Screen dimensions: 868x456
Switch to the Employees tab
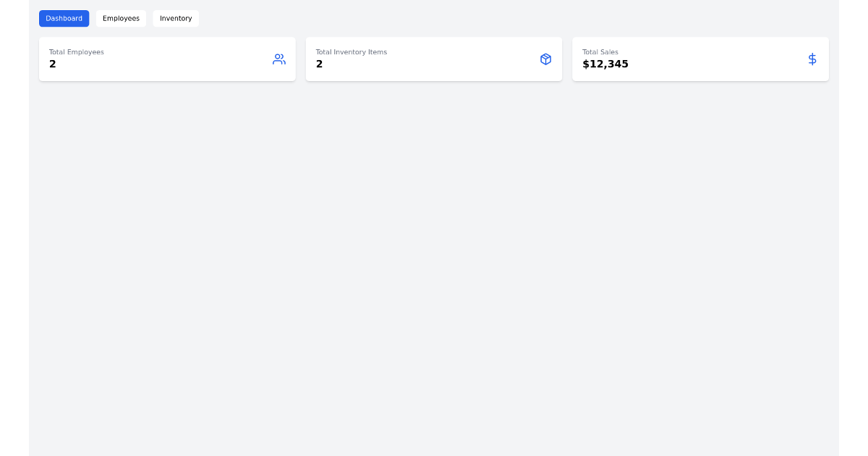click(121, 18)
